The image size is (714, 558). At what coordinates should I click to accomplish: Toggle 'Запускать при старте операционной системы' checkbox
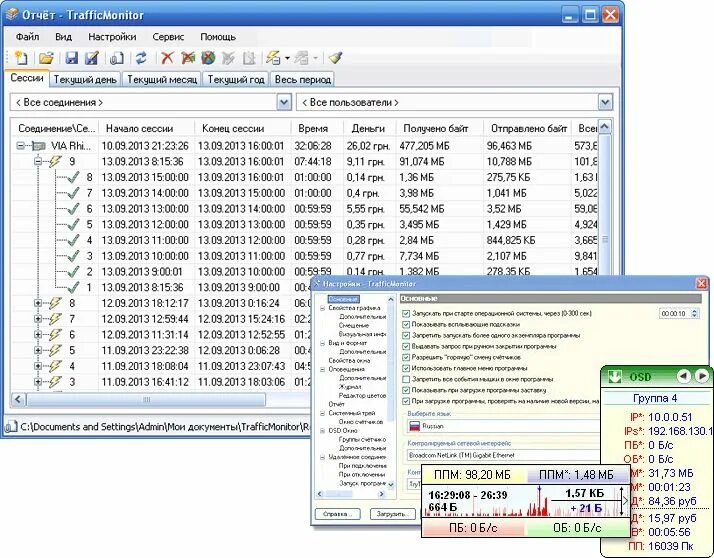[x=406, y=313]
